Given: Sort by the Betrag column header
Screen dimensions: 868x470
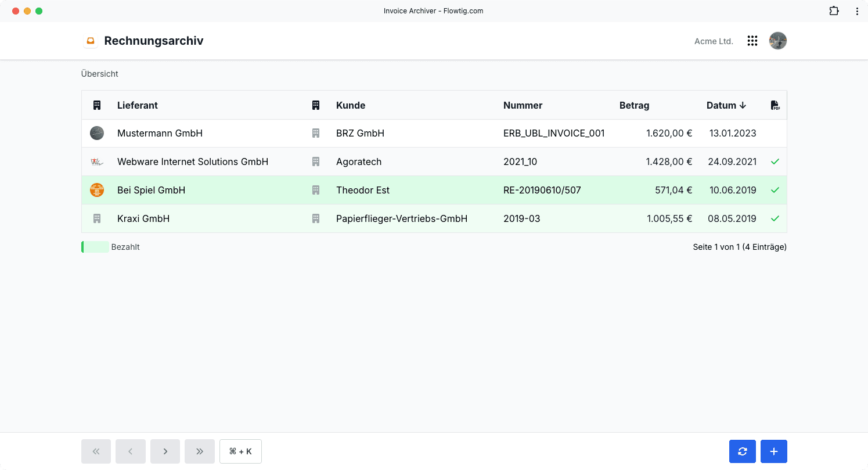Looking at the screenshot, I should (x=634, y=105).
